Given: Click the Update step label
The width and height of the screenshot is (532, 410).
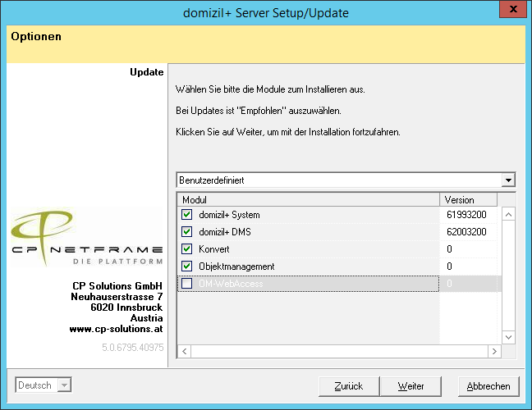Looking at the screenshot, I should [147, 72].
